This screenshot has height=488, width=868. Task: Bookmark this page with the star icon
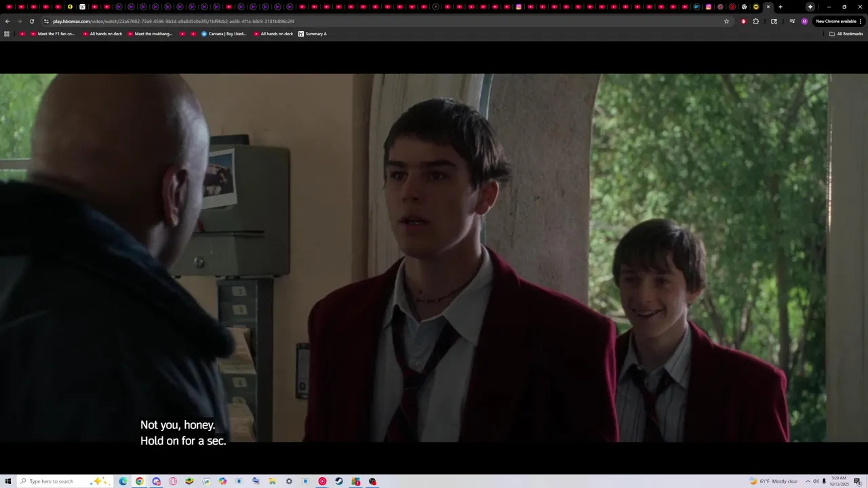(x=726, y=21)
